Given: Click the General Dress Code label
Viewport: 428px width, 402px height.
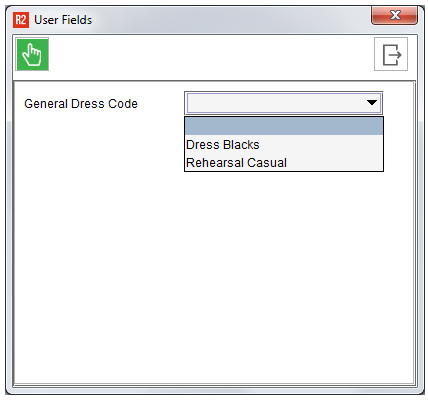Looking at the screenshot, I should point(81,104).
